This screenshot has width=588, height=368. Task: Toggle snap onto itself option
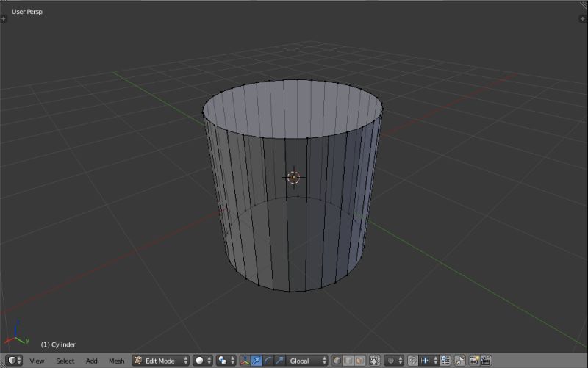pyautogui.click(x=445, y=361)
